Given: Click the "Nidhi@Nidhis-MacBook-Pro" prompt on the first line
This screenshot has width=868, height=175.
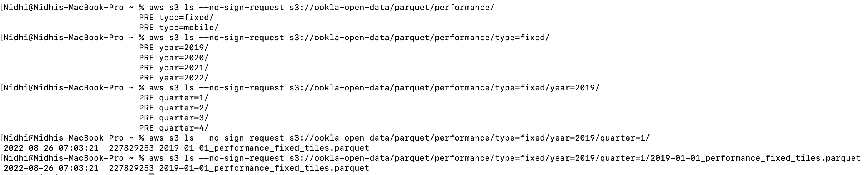Looking at the screenshot, I should (x=63, y=8).
